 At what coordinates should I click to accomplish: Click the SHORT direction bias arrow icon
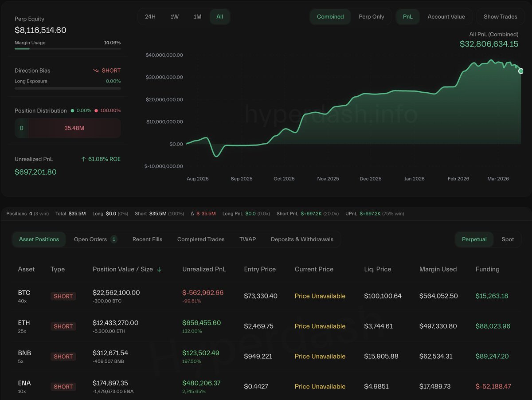pyautogui.click(x=96, y=71)
